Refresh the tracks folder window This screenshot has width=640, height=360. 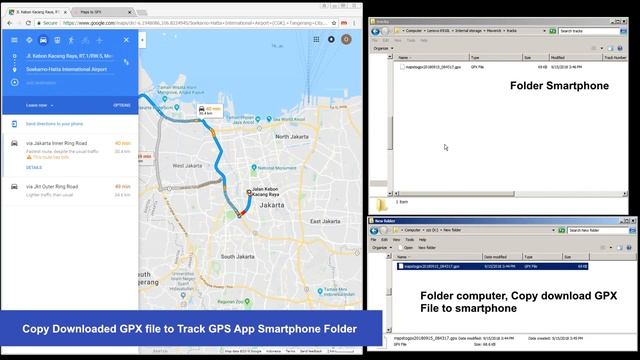tap(552, 31)
